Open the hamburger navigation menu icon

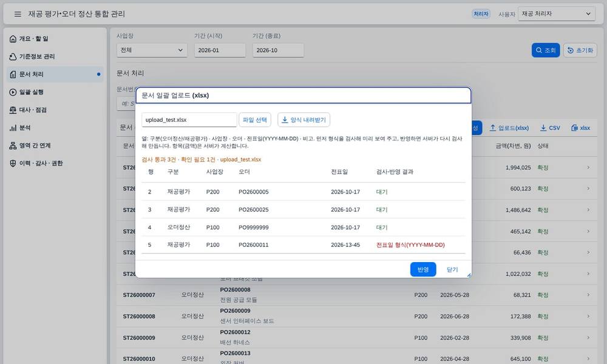click(x=18, y=14)
